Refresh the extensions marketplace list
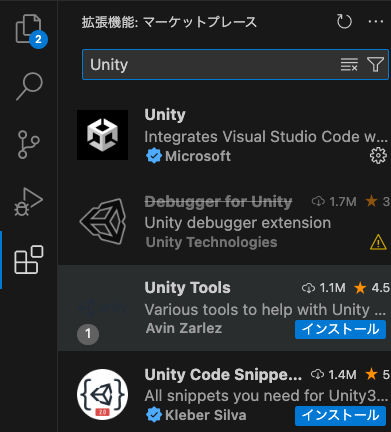The height and width of the screenshot is (432, 391). point(344,22)
